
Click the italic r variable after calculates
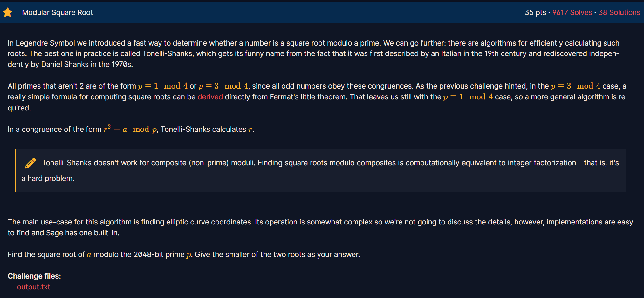point(250,129)
